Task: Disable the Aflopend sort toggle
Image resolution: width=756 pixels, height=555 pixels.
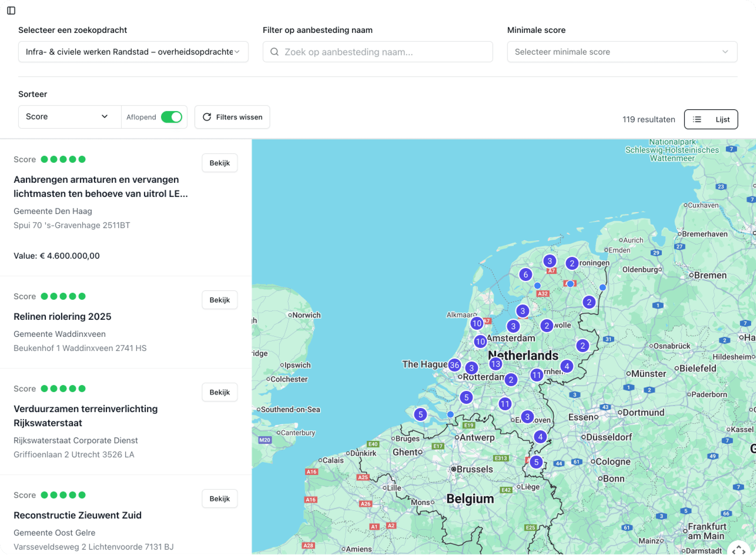Action: [x=172, y=117]
